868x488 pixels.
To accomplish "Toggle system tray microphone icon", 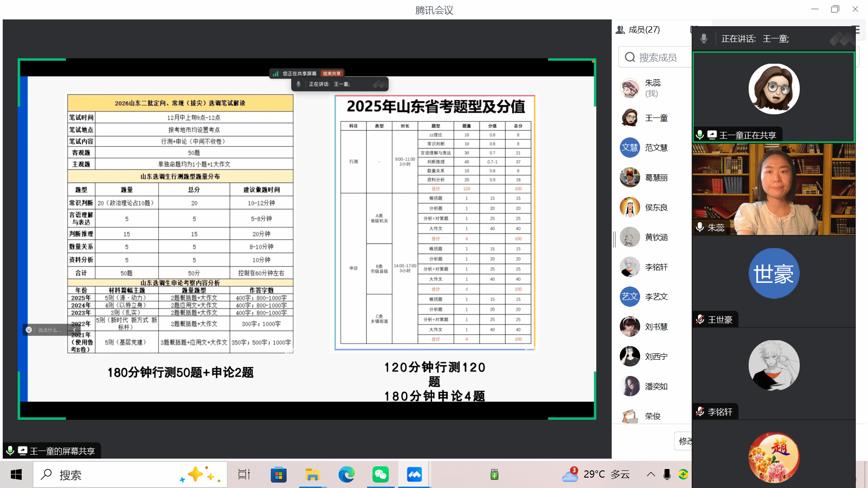I will tap(667, 474).
